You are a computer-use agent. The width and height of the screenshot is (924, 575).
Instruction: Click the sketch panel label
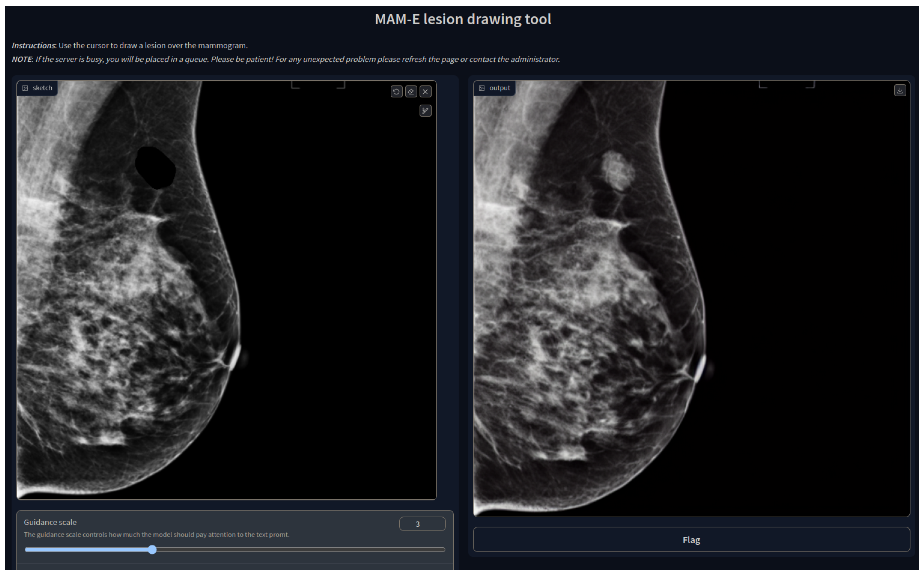42,88
